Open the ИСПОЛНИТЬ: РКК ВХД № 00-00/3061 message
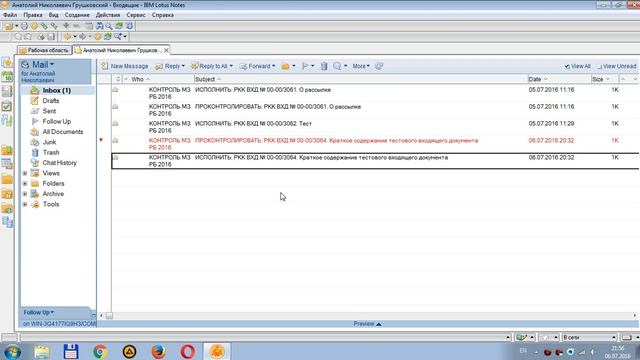The image size is (640, 360). click(375, 93)
